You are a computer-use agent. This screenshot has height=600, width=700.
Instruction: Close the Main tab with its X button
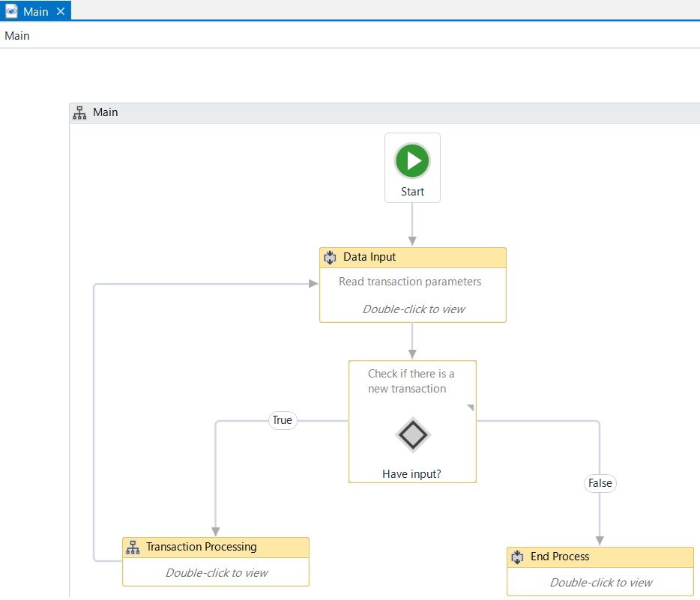pyautogui.click(x=61, y=11)
